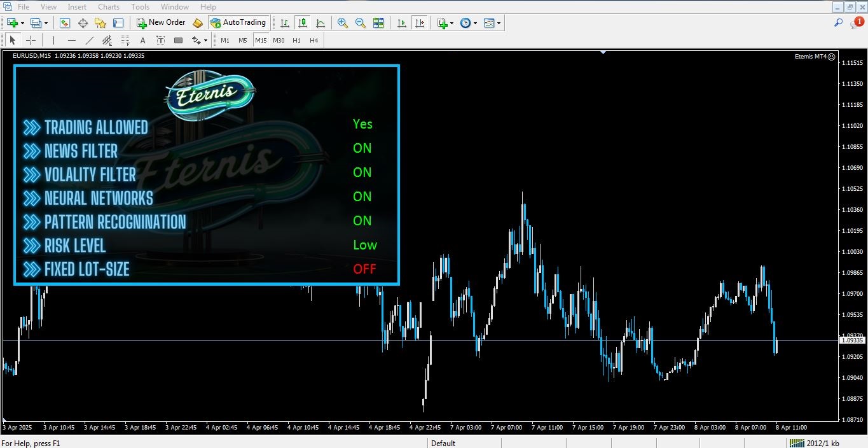Open the Navigator star-folder icon
The image size is (868, 448).
coord(100,23)
